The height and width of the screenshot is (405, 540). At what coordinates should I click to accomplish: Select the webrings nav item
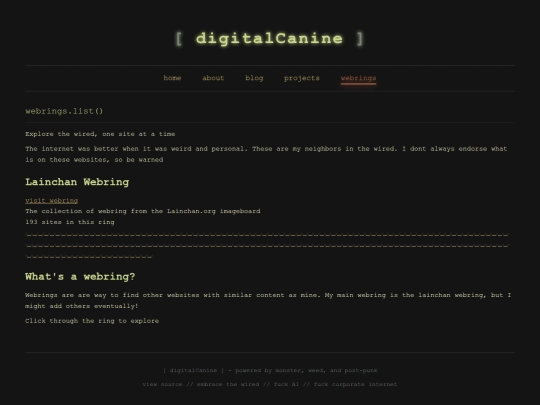tap(358, 78)
